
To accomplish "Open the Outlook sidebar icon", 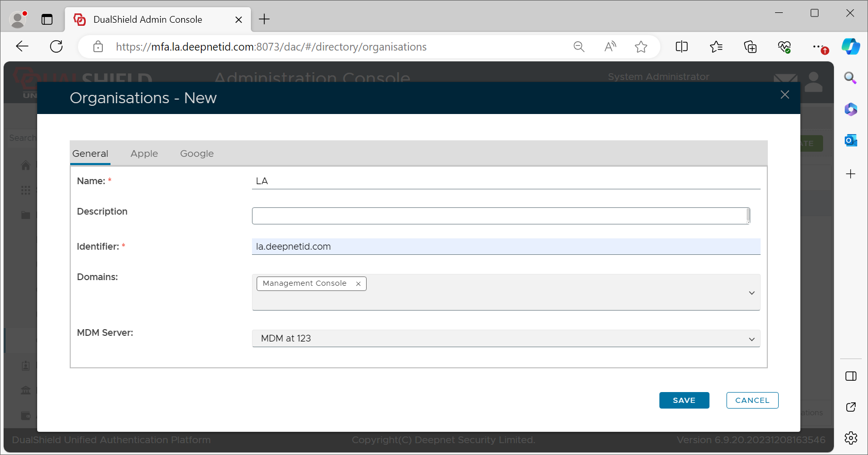I will 850,140.
